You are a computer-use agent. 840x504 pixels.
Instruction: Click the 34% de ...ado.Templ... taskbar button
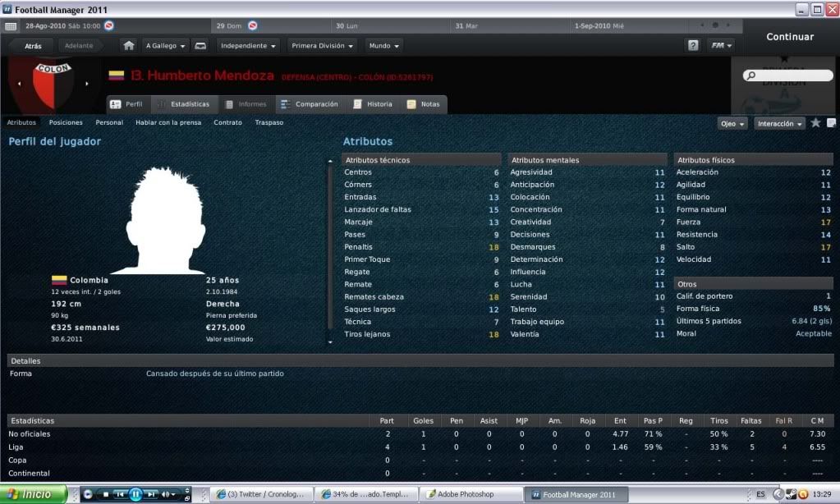[365, 494]
